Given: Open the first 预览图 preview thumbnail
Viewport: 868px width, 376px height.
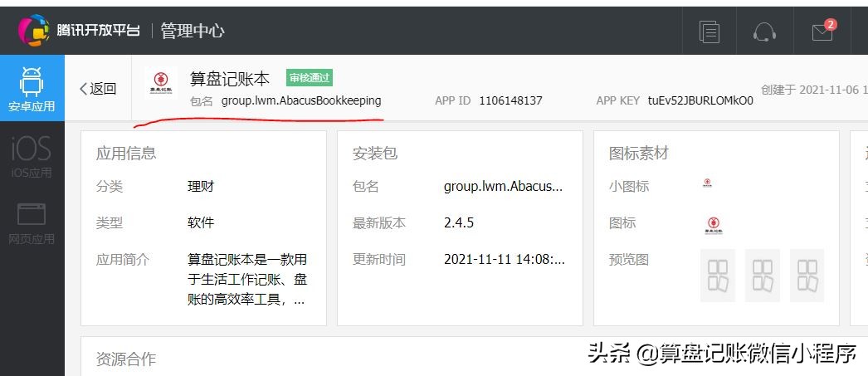Looking at the screenshot, I should 718,276.
